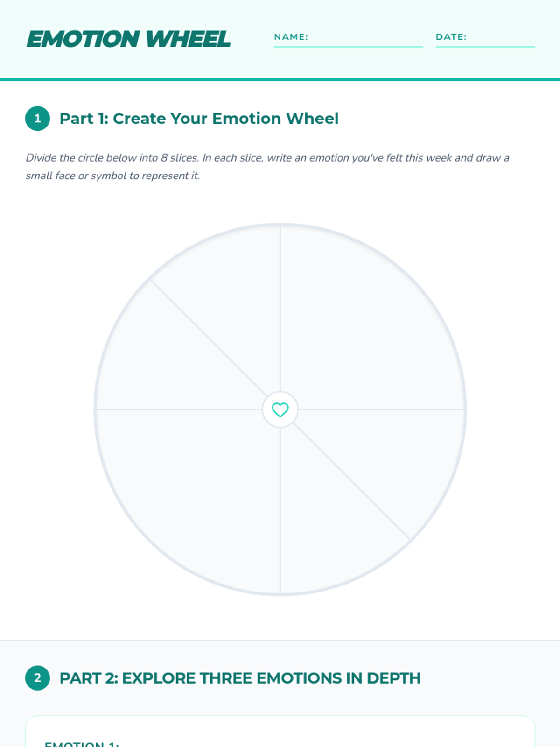Click the DATE: label text

click(x=451, y=37)
